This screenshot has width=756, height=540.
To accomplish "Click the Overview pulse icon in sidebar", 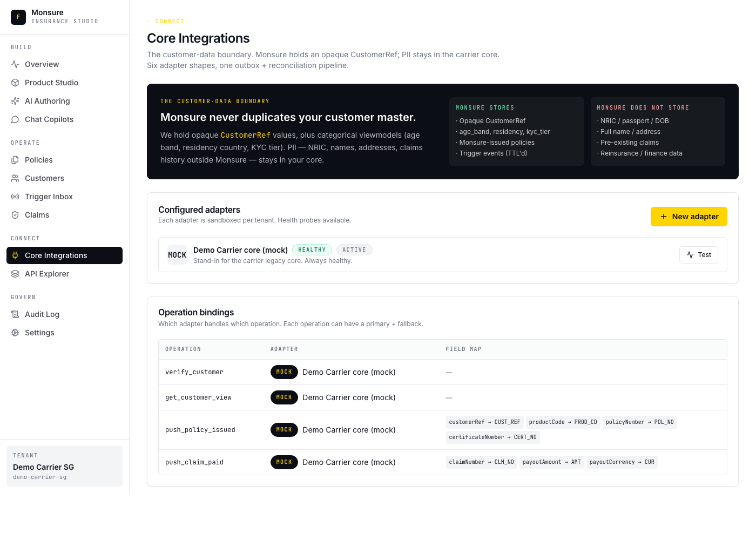I will pos(15,64).
